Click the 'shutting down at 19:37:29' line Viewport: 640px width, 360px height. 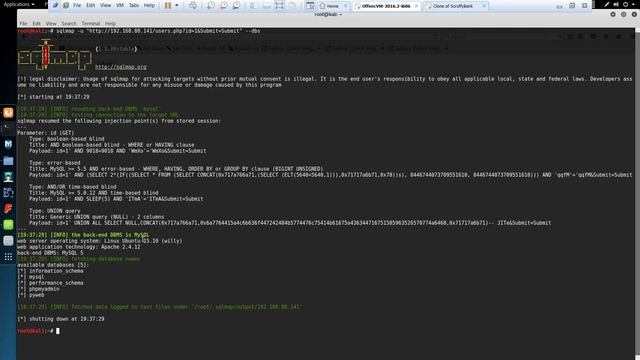[61, 319]
